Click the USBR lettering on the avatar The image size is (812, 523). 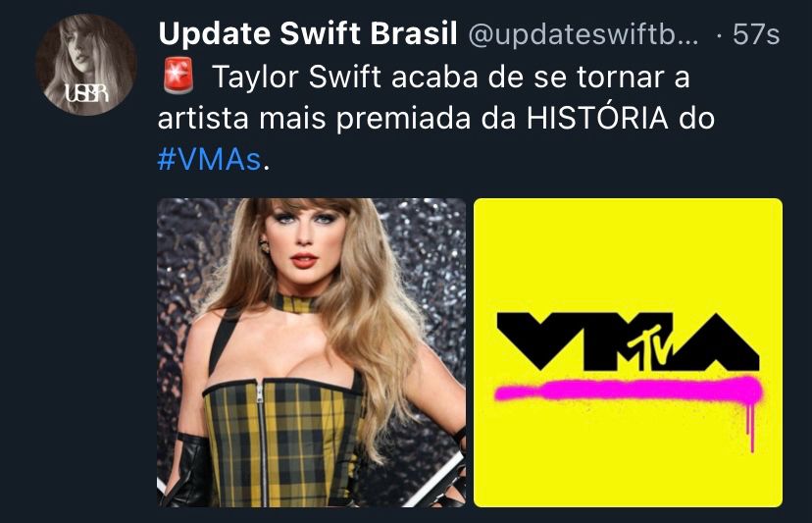86,93
